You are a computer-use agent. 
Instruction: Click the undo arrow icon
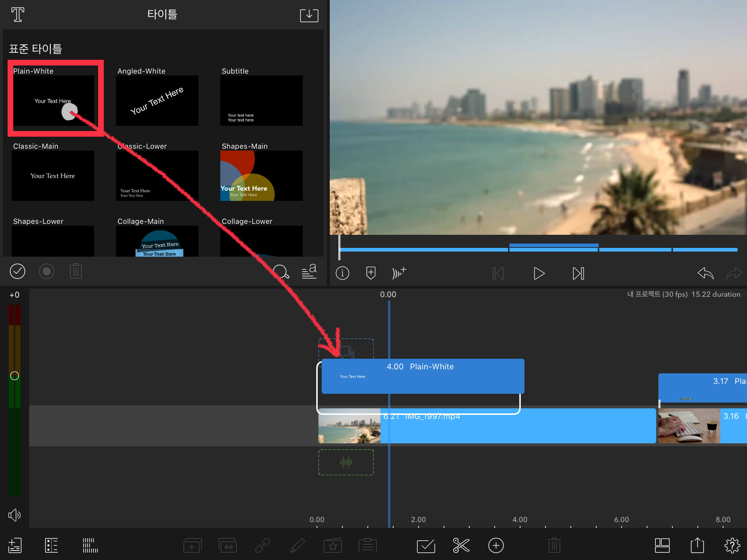point(705,273)
